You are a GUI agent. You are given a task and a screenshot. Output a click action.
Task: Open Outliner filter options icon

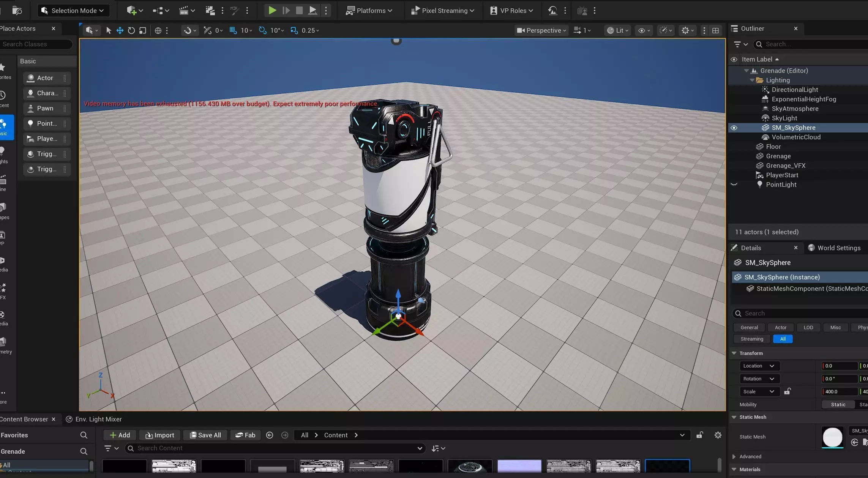[740, 44]
